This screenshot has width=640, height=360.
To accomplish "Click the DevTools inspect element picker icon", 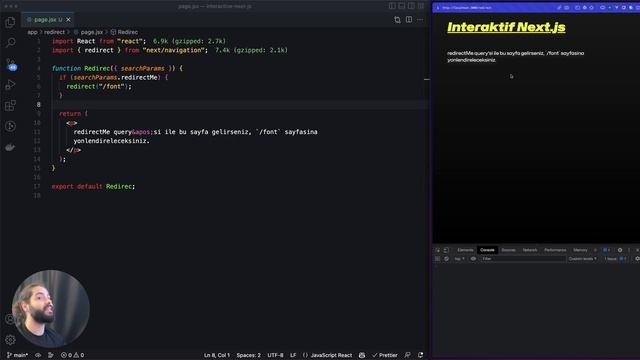I will 438,250.
